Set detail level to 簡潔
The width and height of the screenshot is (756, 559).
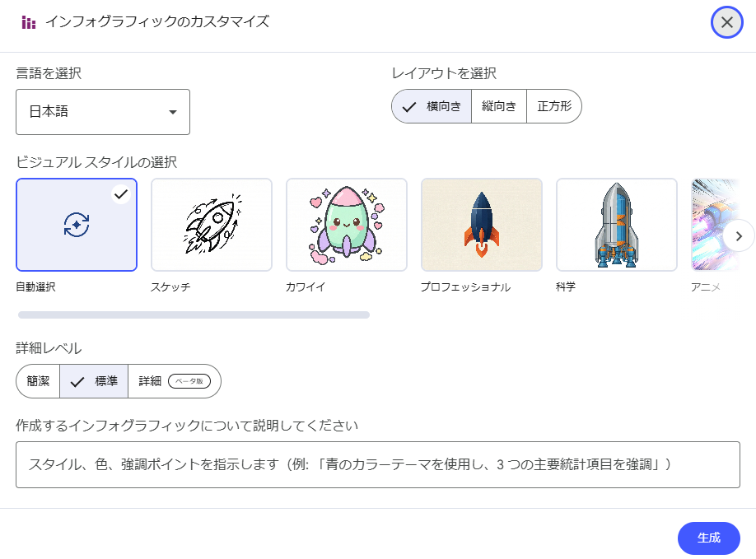38,381
